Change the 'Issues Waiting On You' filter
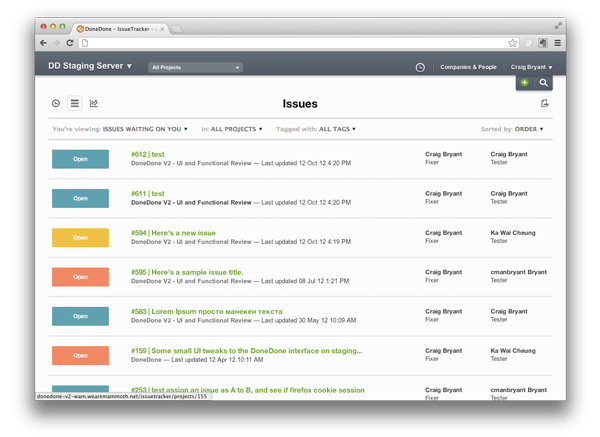The image size is (600, 437). click(145, 129)
